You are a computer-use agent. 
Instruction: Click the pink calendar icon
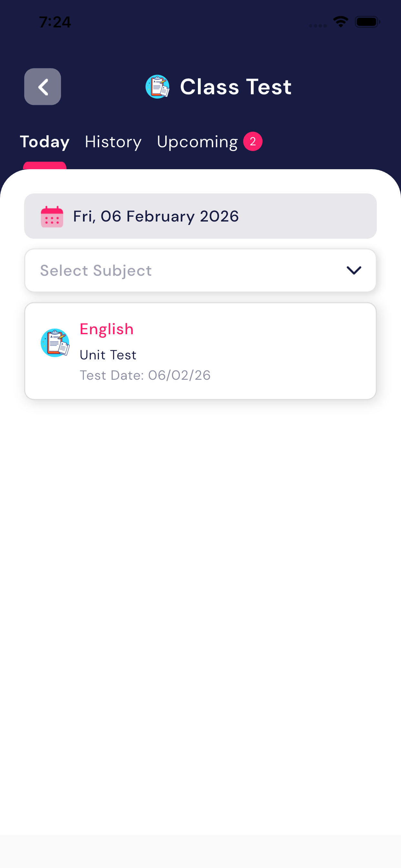click(52, 216)
